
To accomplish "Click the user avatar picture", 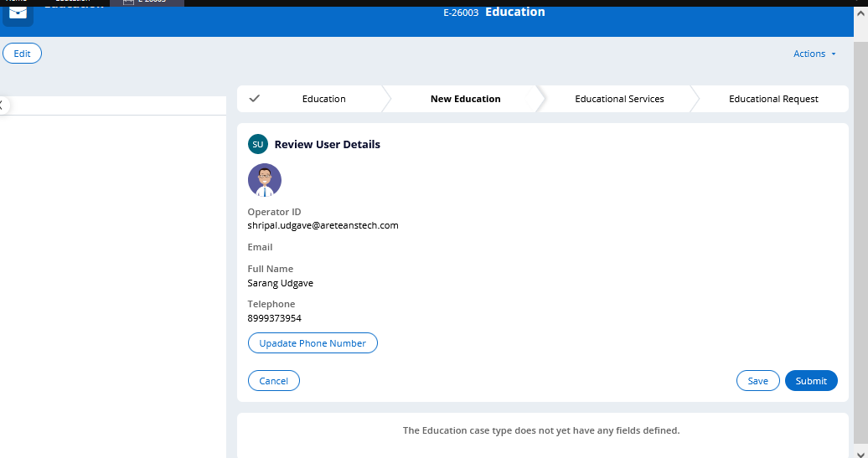I will tap(265, 180).
